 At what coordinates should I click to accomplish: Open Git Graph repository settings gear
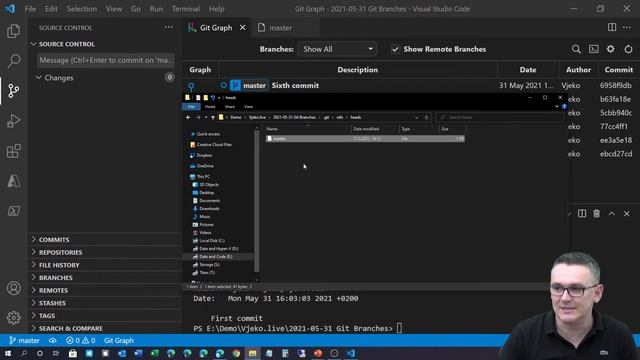point(611,49)
